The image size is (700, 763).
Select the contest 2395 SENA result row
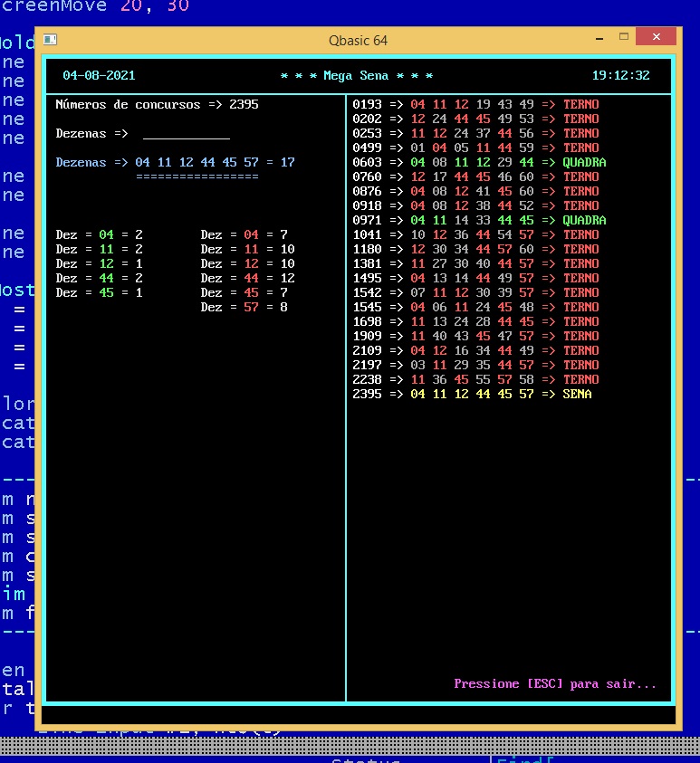(472, 395)
